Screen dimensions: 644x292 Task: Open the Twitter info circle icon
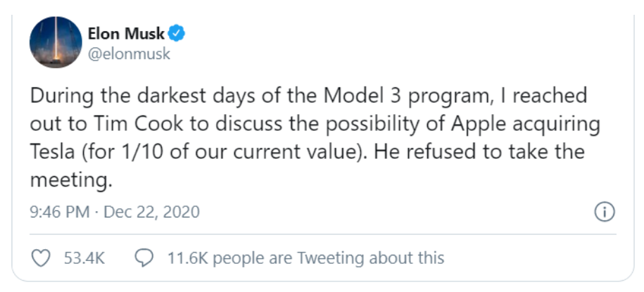[605, 212]
